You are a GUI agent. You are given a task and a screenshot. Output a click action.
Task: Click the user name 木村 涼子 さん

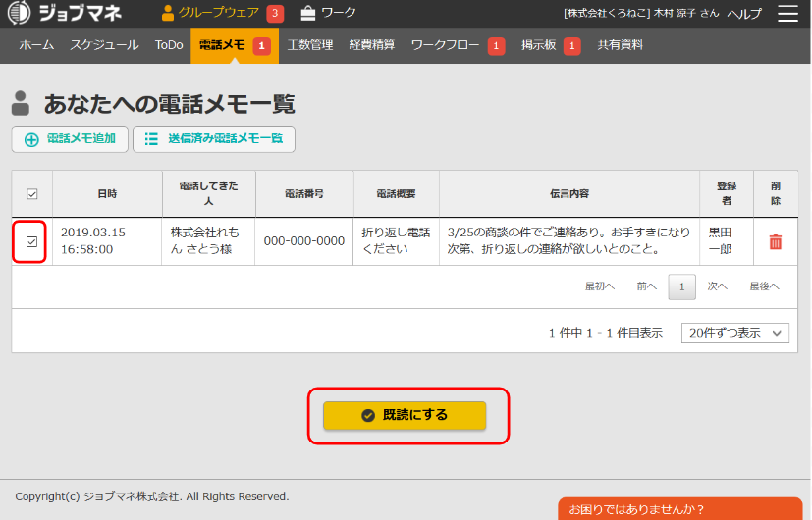tap(686, 14)
